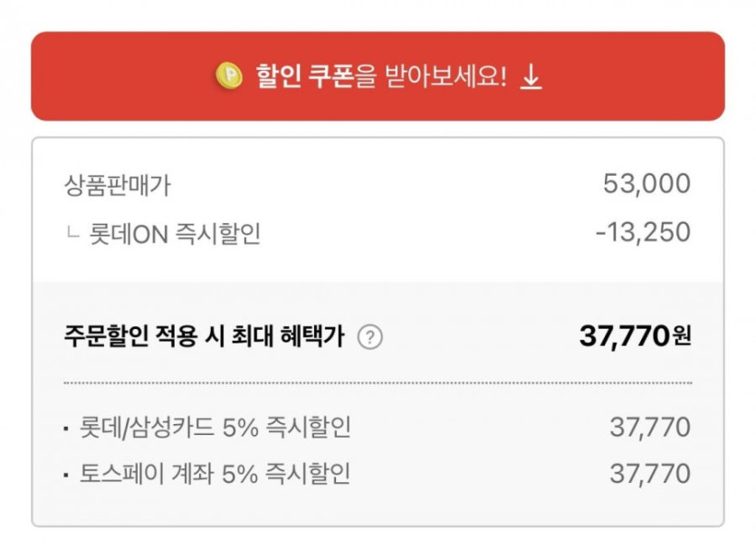Select the 롯데/삼성카드 5% 즉시할인 option

pos(214,427)
